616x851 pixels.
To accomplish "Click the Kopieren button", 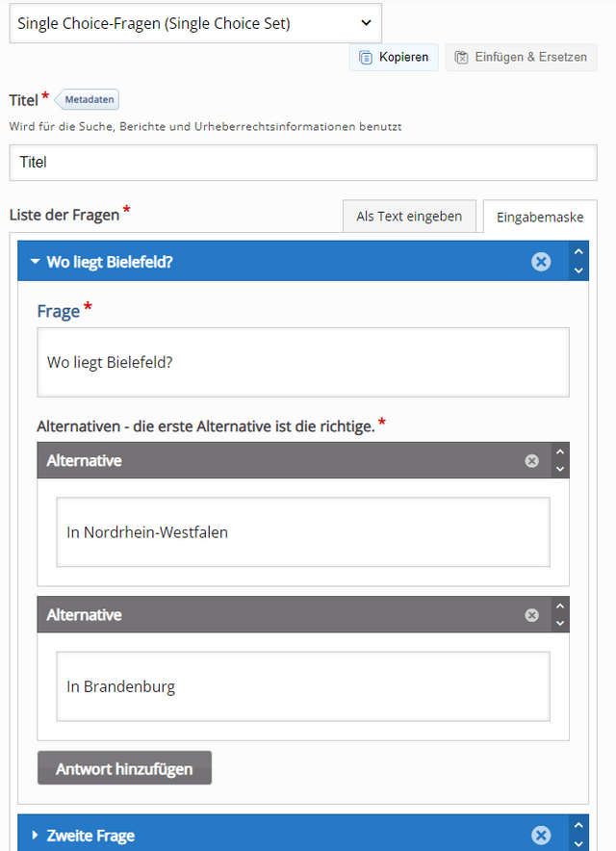I will point(394,57).
